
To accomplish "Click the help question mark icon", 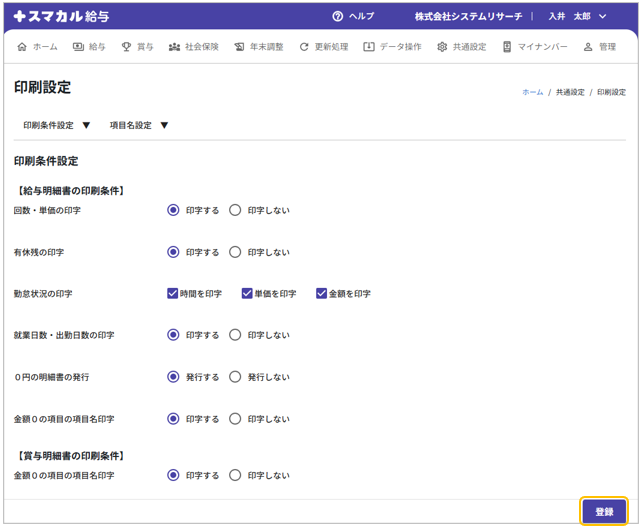I will point(337,16).
